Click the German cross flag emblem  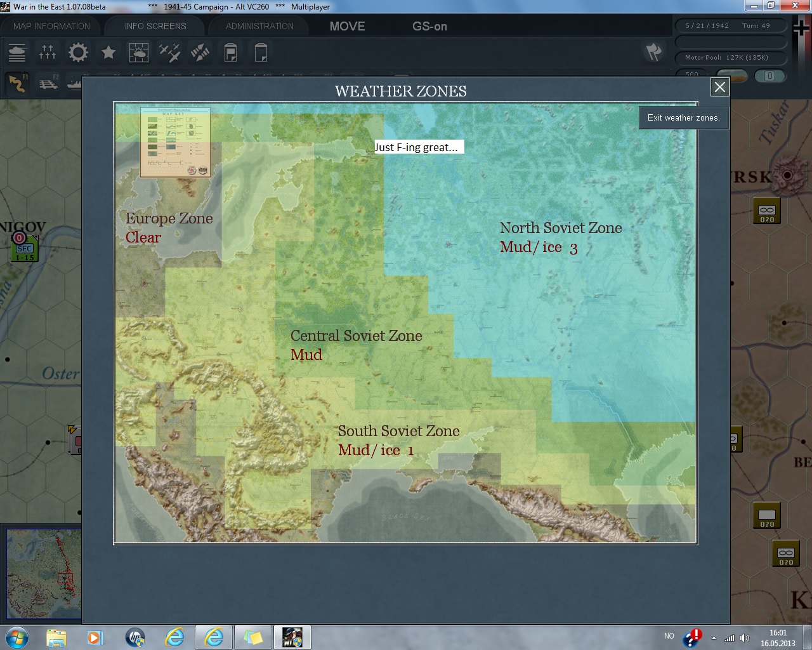click(x=801, y=28)
